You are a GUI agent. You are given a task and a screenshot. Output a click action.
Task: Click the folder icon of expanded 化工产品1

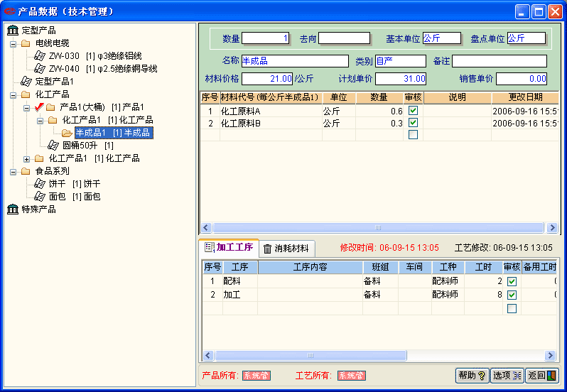[x=53, y=120]
